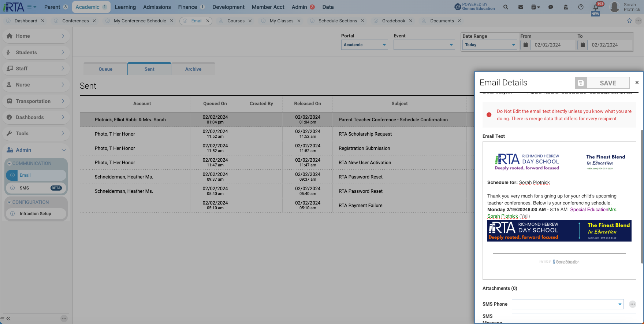
Task: Switch to the Queue tab
Action: pyautogui.click(x=105, y=69)
